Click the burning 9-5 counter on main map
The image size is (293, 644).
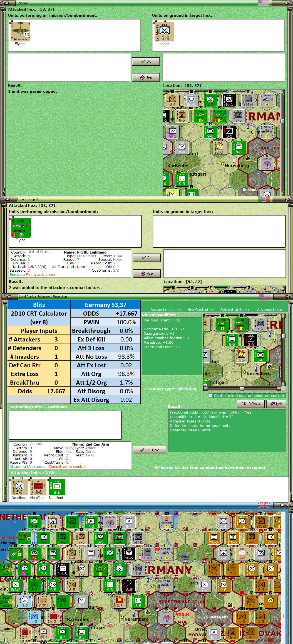119,602
